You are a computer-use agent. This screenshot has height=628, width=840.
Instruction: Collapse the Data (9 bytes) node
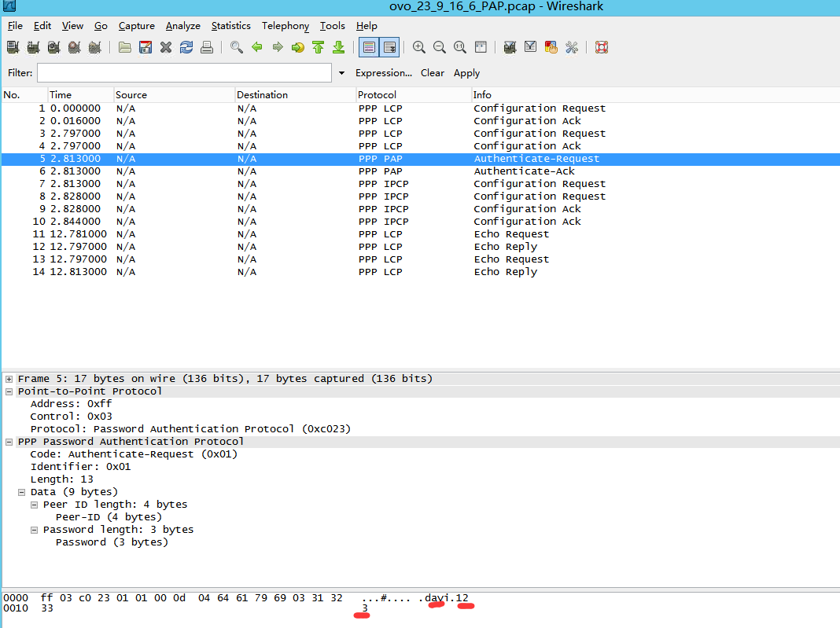pyautogui.click(x=21, y=492)
